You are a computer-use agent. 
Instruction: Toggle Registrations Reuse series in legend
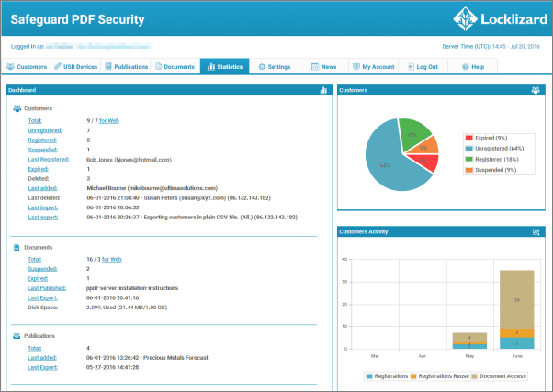tap(440, 376)
